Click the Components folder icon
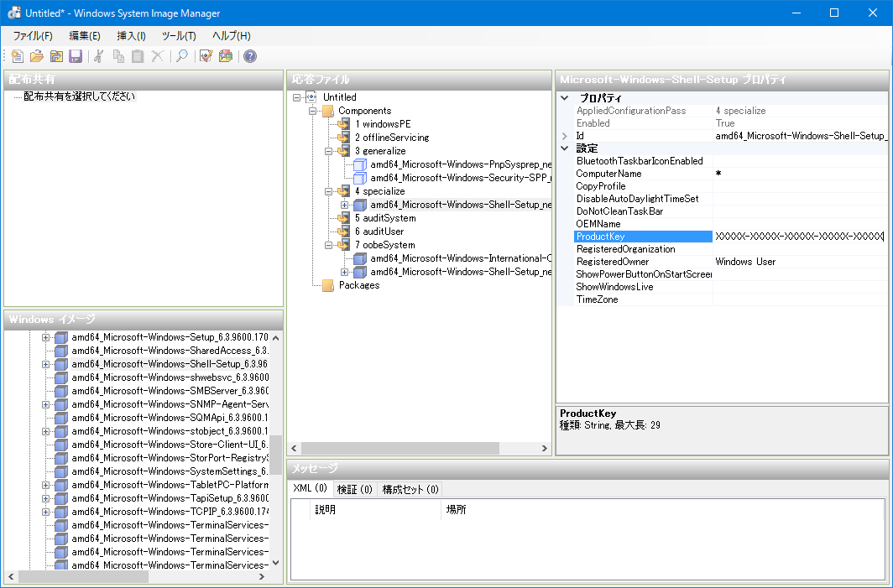 328,111
